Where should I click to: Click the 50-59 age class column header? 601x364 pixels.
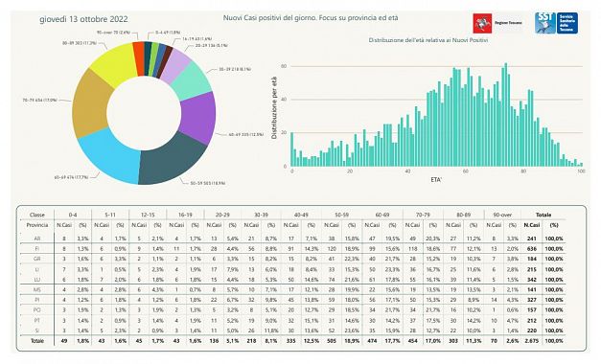pos(341,215)
